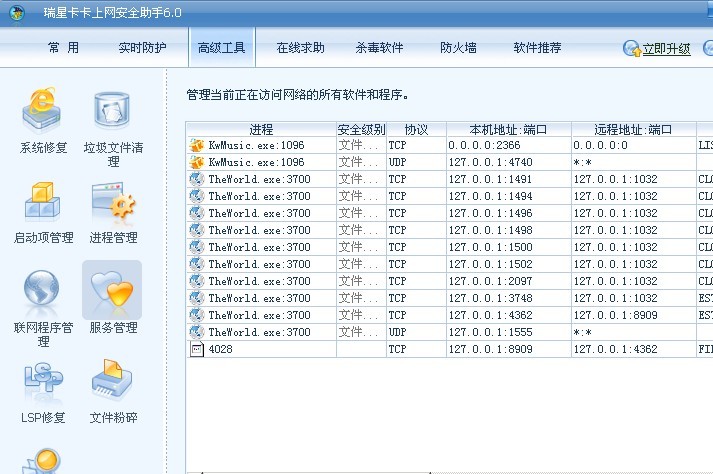Sort by the 协议 column header
The height and width of the screenshot is (474, 713).
pyautogui.click(x=416, y=130)
